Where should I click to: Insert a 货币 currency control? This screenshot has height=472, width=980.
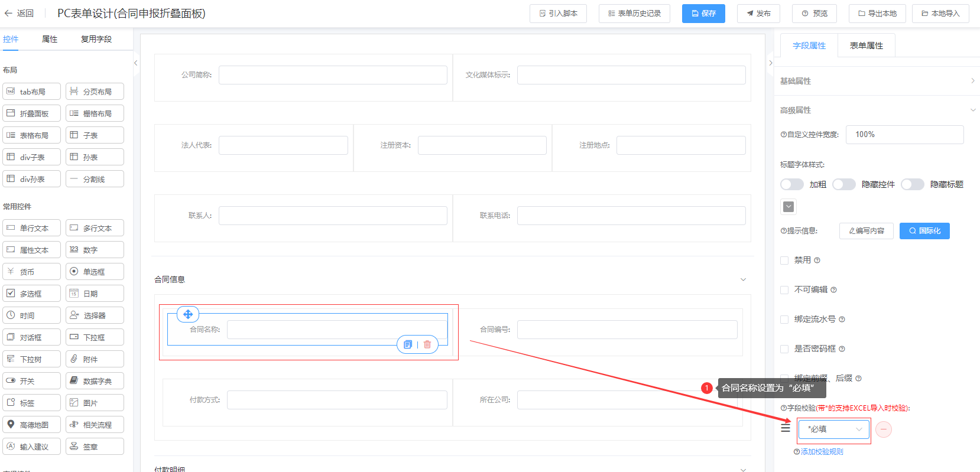click(32, 272)
